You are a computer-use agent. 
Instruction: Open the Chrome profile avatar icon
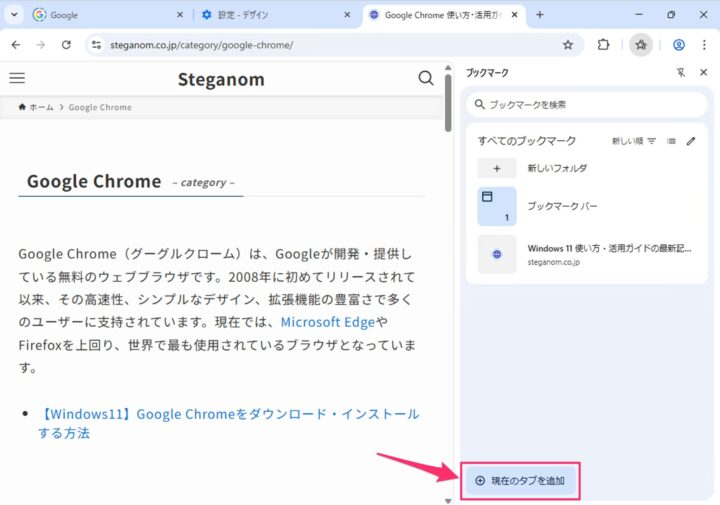pos(679,45)
